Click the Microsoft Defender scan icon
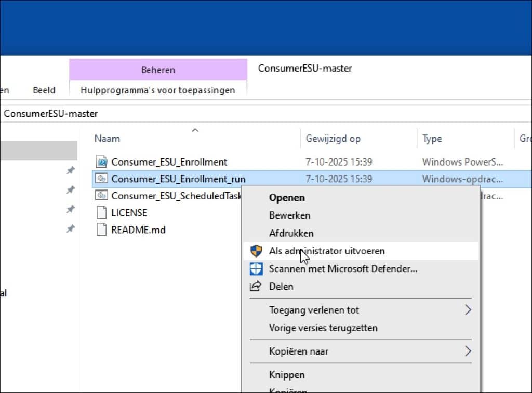Screen dimensions: 532x393 click(256, 269)
